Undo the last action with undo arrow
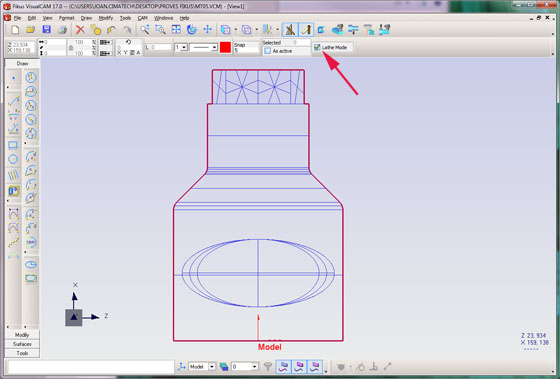The width and height of the screenshot is (560, 379). click(111, 30)
